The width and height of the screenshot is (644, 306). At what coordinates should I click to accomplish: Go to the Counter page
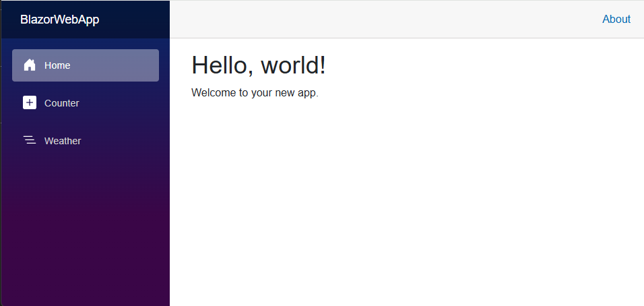tap(86, 103)
